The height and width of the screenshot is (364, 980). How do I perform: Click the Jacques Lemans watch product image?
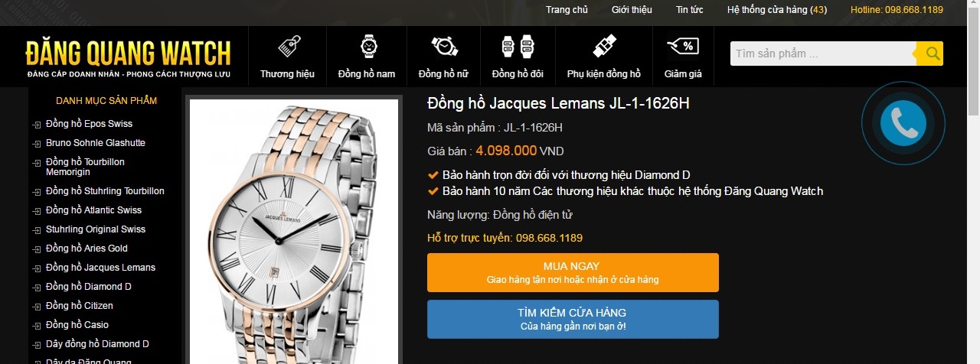pos(294,232)
